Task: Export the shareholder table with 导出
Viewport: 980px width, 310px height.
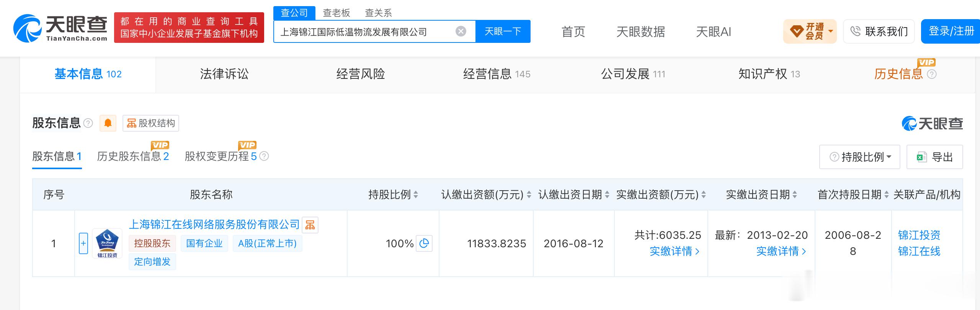Action: coord(935,157)
